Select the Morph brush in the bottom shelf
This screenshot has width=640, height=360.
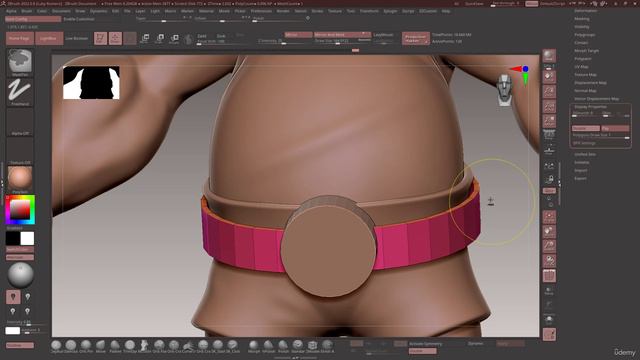(x=253, y=346)
